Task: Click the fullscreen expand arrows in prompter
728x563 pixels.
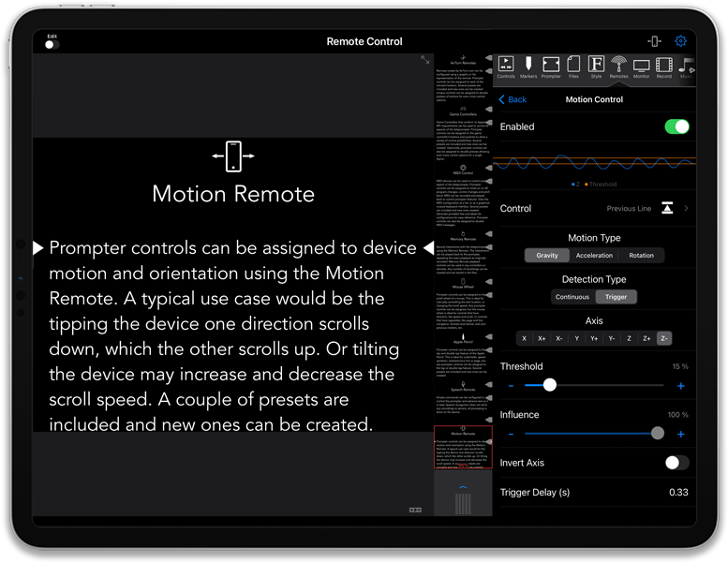Action: click(x=424, y=59)
